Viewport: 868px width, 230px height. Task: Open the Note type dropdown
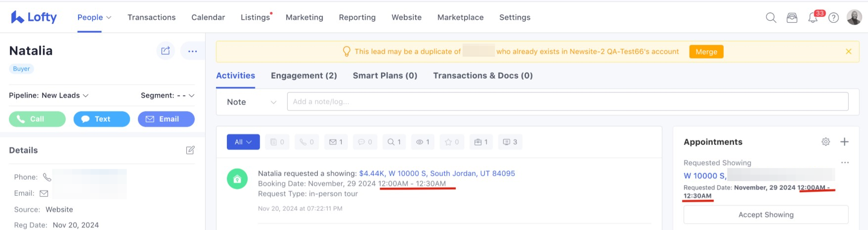(x=251, y=102)
